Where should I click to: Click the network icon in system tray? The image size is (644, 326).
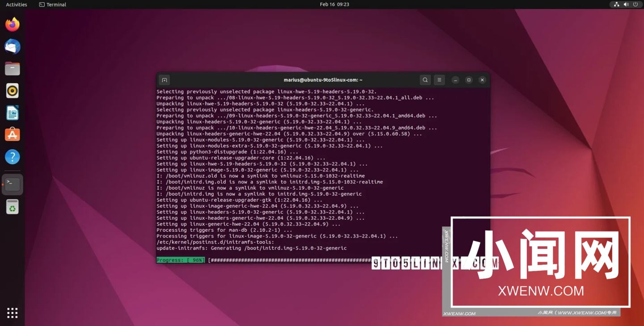(x=617, y=4)
